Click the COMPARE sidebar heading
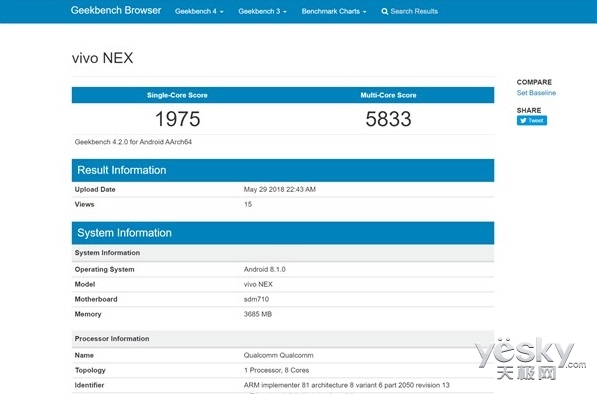 pos(534,82)
